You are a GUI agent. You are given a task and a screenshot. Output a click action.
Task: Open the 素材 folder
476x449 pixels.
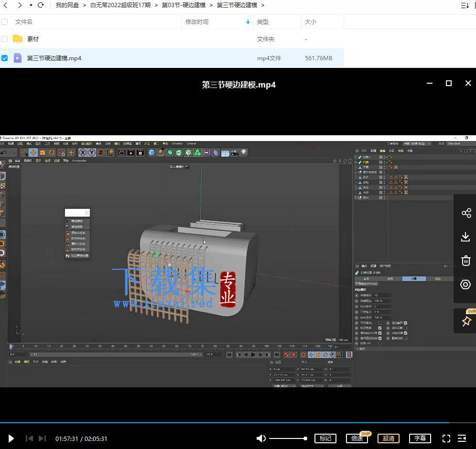(x=33, y=39)
